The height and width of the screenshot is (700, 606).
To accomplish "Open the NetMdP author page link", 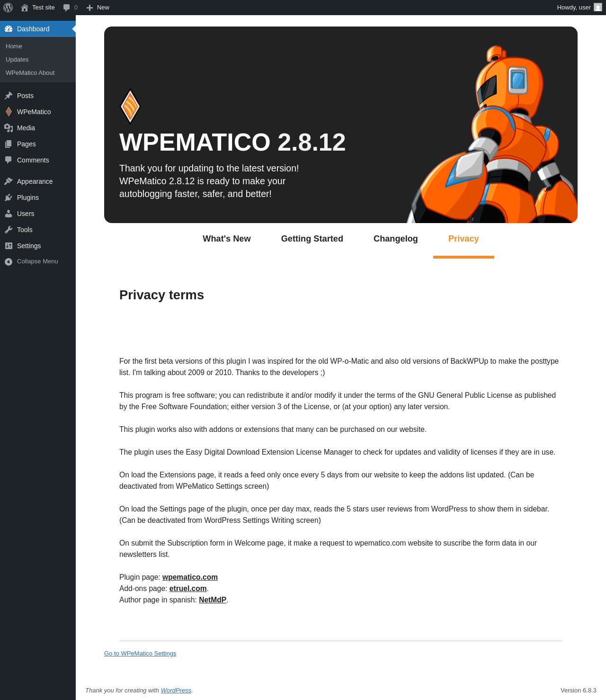I will tap(213, 600).
